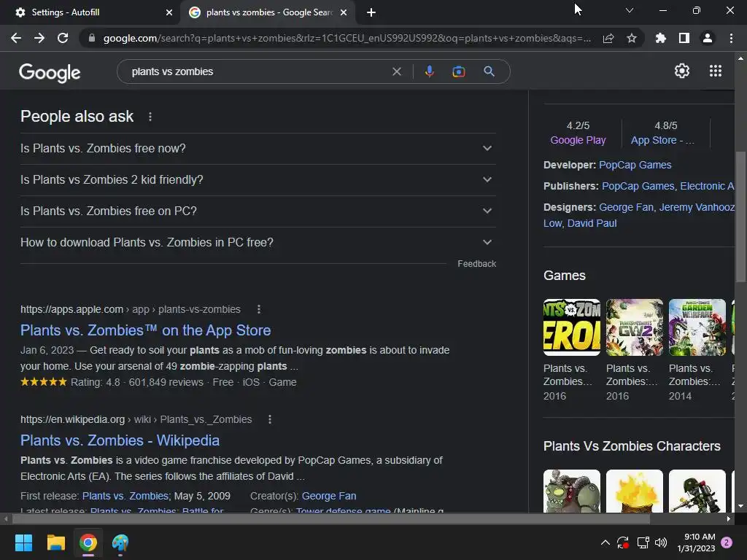747x560 pixels.
Task: Open Google Play rating link
Action: tap(578, 140)
